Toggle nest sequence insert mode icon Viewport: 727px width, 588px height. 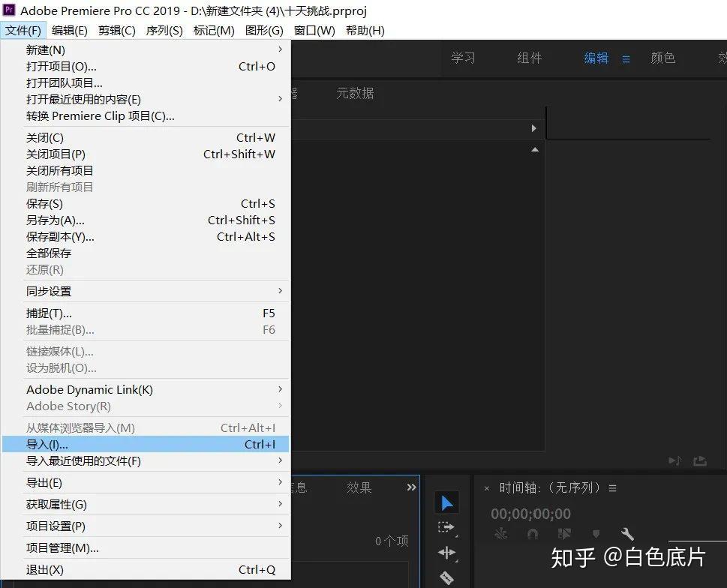pos(500,534)
